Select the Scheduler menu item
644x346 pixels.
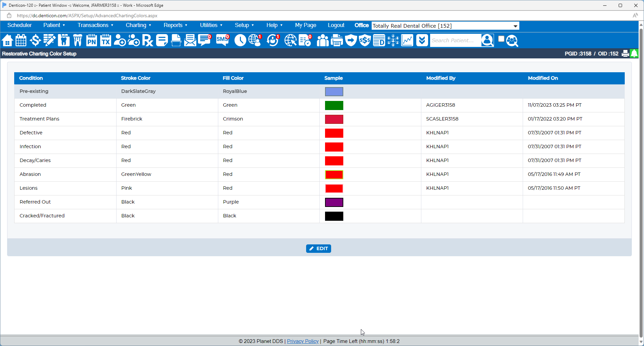pyautogui.click(x=19, y=25)
